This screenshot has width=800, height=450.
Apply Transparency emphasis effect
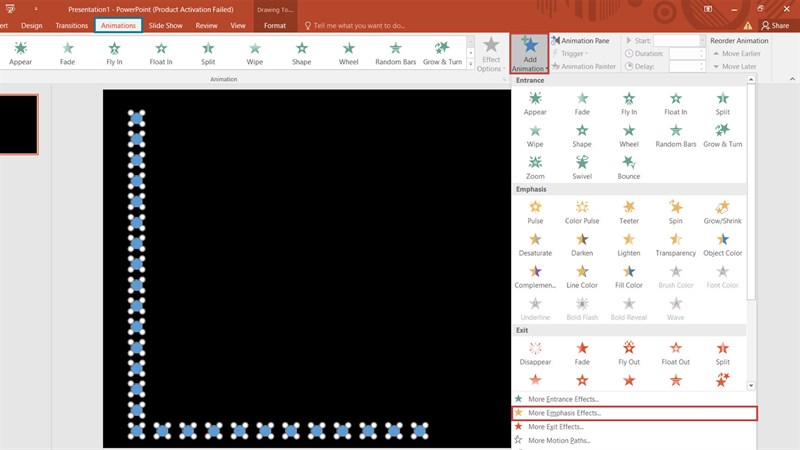tap(676, 244)
